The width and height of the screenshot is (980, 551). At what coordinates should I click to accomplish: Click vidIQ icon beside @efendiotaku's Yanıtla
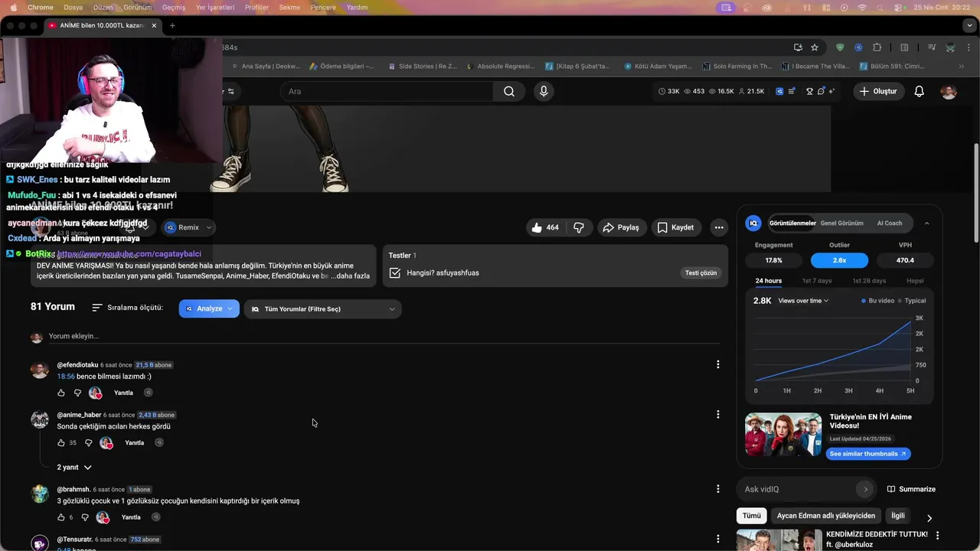149,393
